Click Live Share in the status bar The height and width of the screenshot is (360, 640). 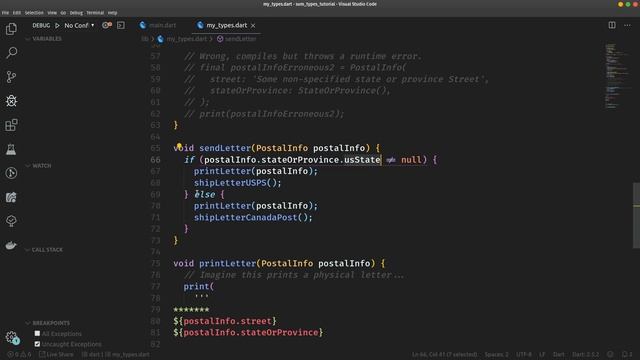click(x=56, y=354)
